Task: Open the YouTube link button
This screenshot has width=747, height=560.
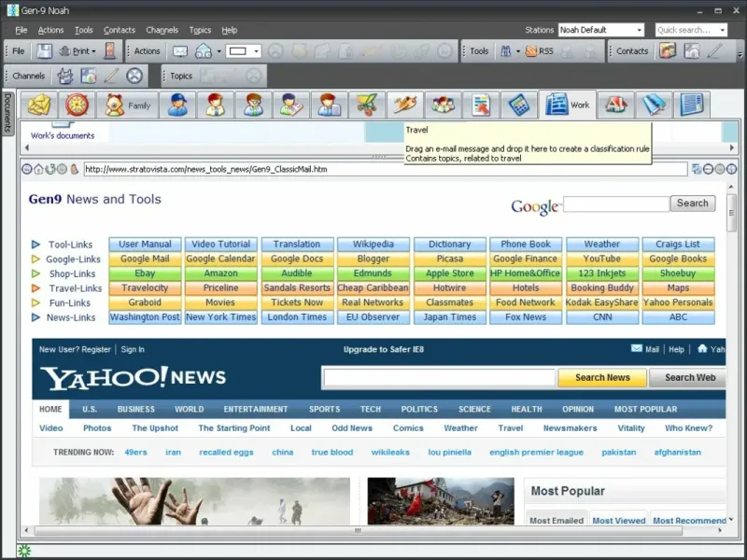Action: [601, 259]
